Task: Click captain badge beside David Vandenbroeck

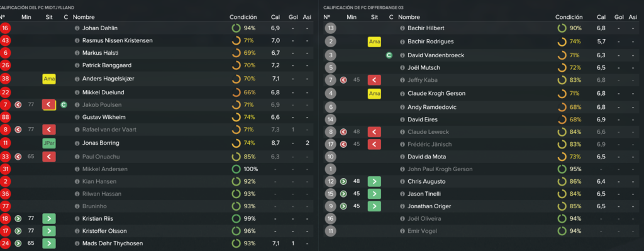Action: click(x=389, y=55)
